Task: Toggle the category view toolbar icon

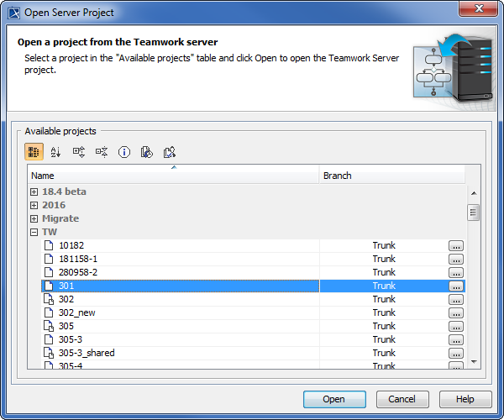Action: [34, 152]
